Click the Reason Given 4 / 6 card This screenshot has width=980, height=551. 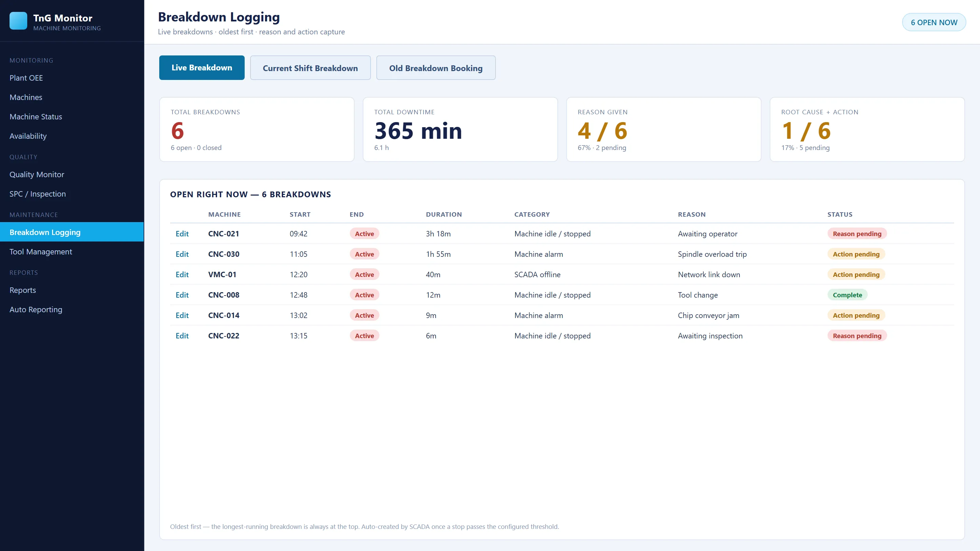coord(664,129)
